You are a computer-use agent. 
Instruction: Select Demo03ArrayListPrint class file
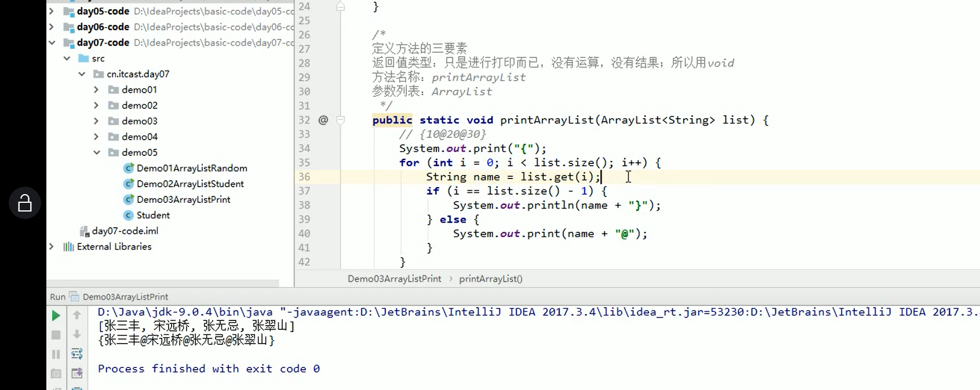(184, 199)
